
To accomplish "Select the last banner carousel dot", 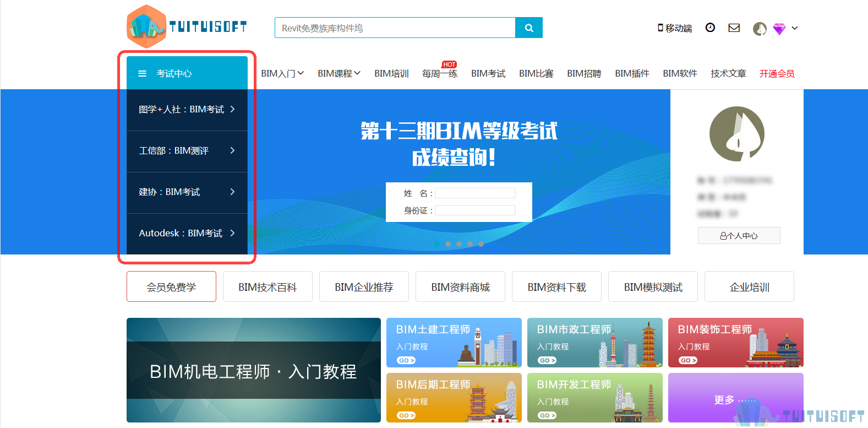I will pos(481,243).
